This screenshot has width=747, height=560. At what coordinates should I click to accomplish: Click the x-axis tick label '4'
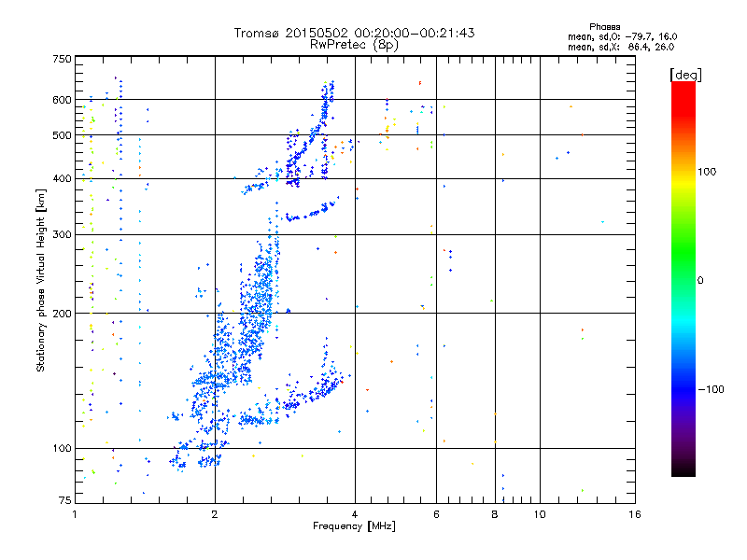click(355, 514)
